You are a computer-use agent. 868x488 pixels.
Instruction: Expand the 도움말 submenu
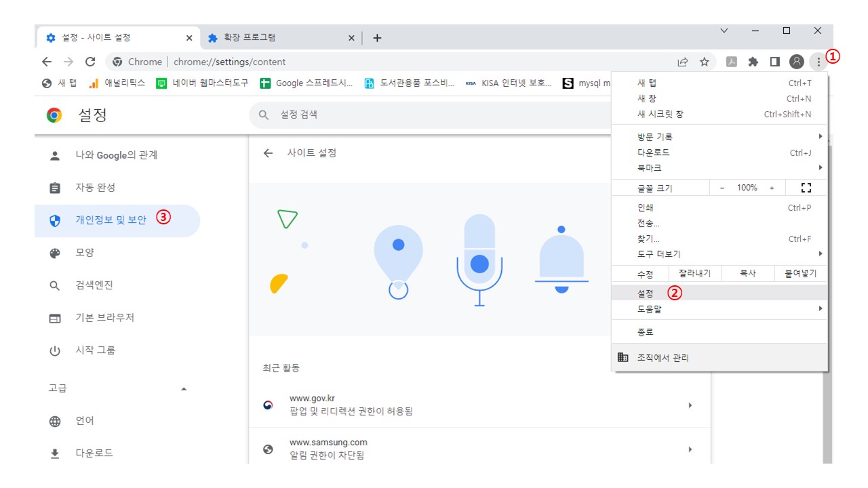point(719,309)
